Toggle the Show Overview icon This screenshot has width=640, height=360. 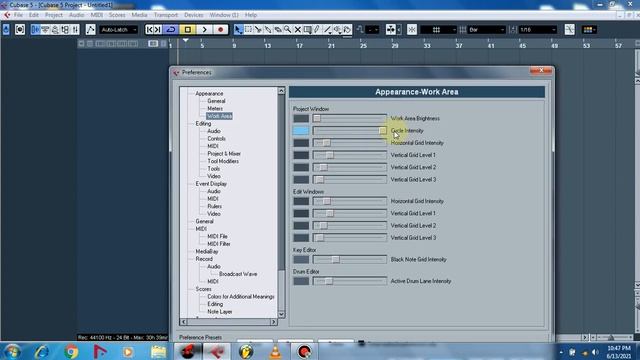(55, 29)
